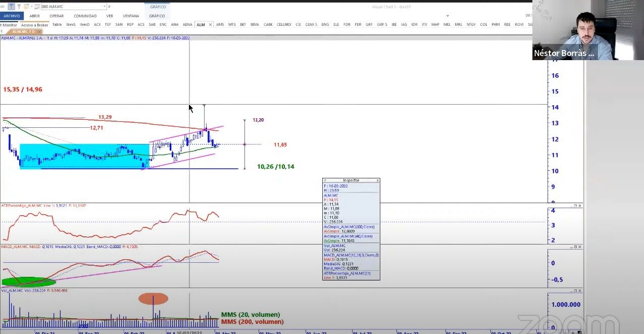Image resolution: width=644 pixels, height=334 pixels.
Task: Switch to the BBVA tab
Action: click(255, 24)
